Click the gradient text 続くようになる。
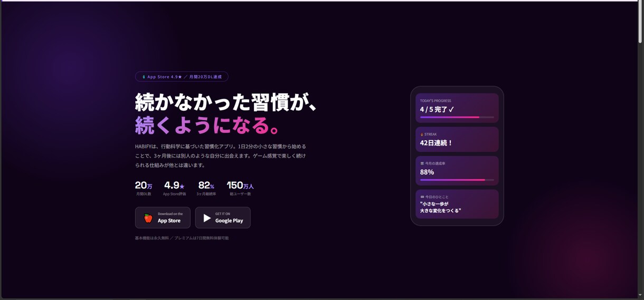The height and width of the screenshot is (300, 644). [x=207, y=125]
